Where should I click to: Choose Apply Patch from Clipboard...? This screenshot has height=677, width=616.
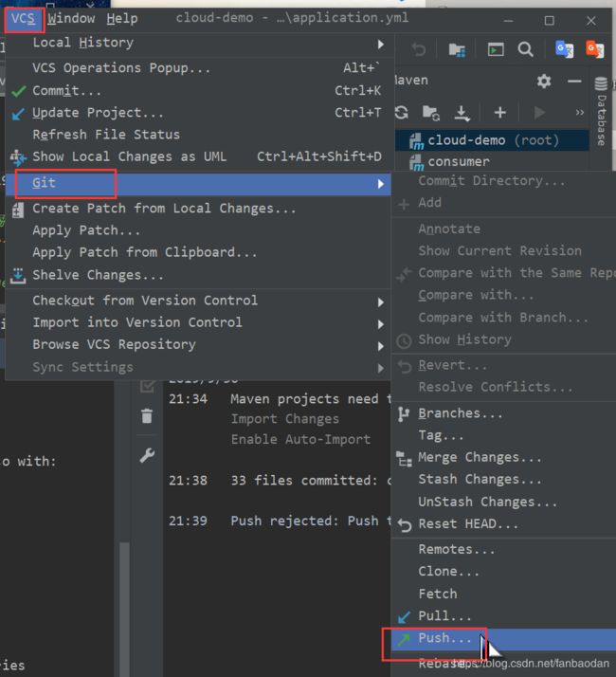[198, 252]
